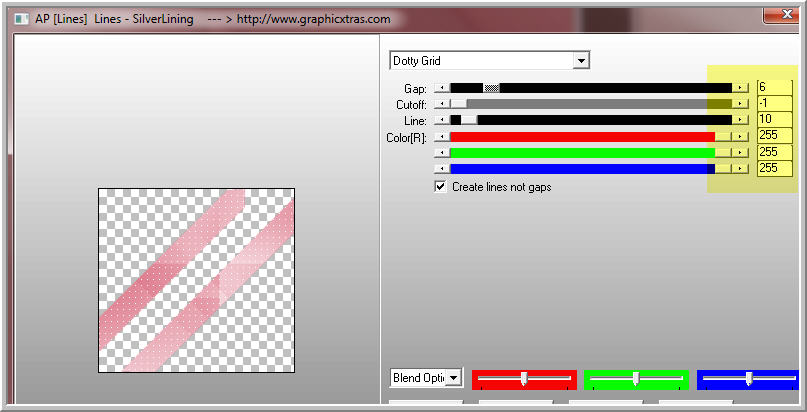The width and height of the screenshot is (807, 412).
Task: Click the red blend slider handle
Action: (524, 379)
